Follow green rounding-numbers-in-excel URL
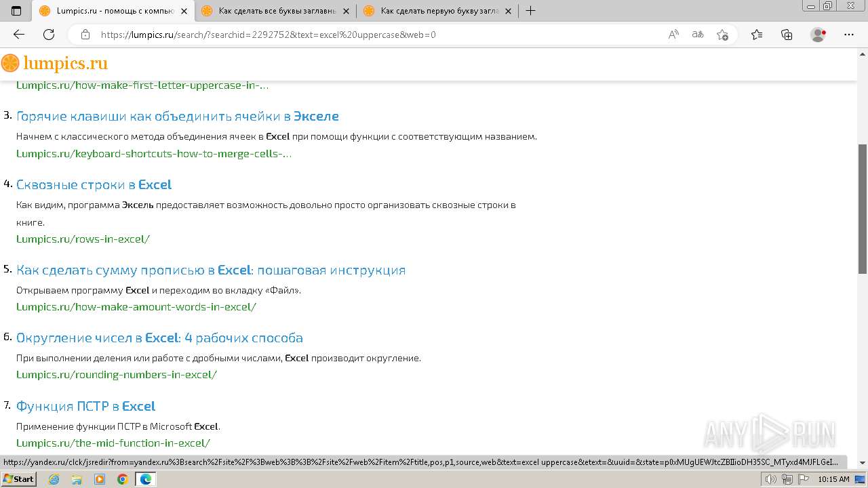Screen dimensions: 868x488 [x=117, y=374]
